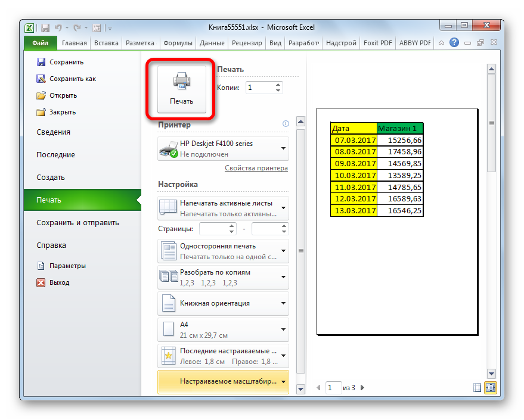Minimize the workbook window icon in ribbon

[468, 43]
